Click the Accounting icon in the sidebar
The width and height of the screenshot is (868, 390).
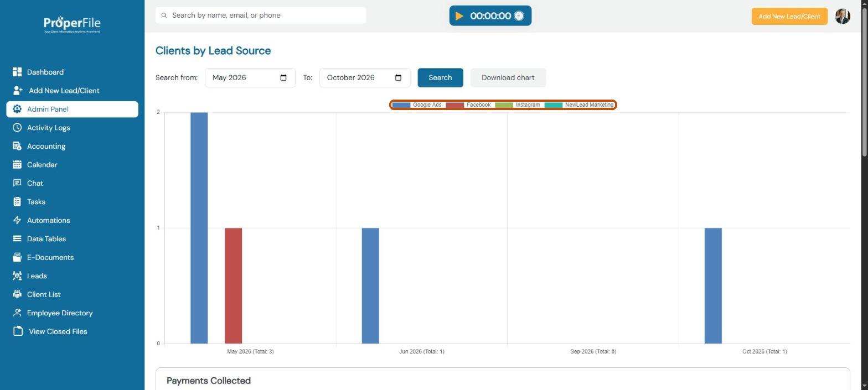coord(17,146)
